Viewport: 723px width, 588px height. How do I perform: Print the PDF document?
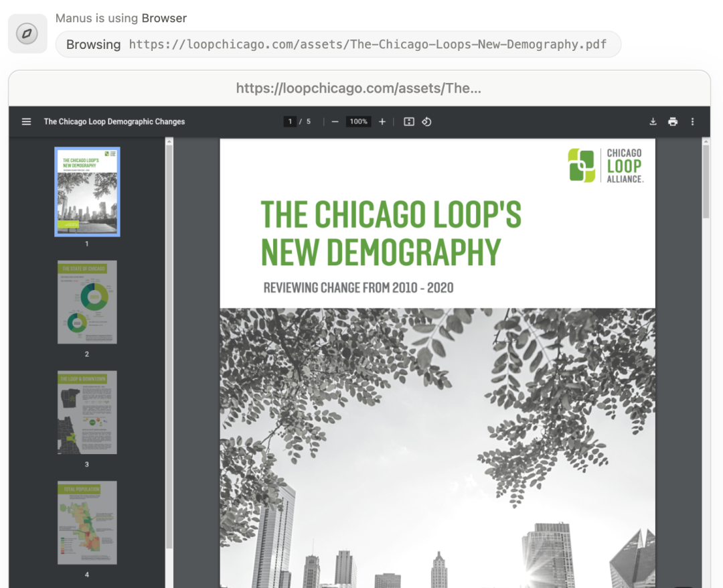(x=673, y=122)
